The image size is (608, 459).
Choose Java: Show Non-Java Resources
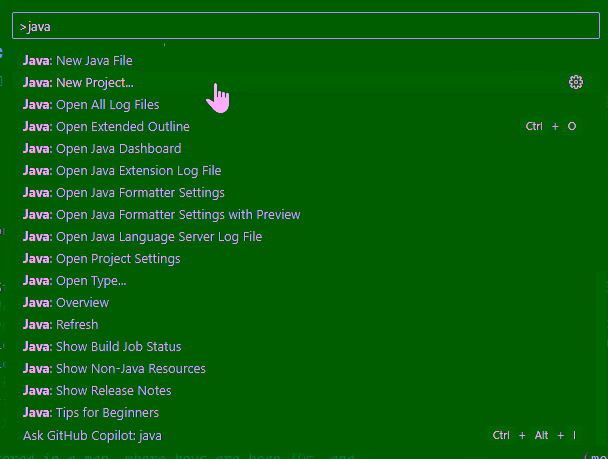click(114, 369)
